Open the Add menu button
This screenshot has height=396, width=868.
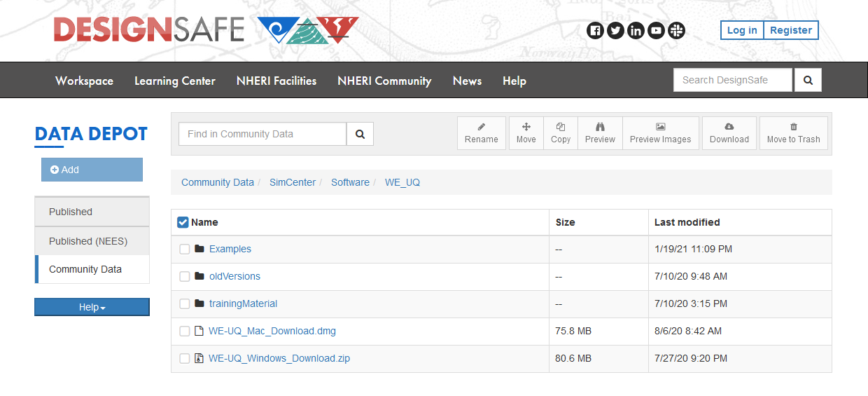tap(92, 170)
